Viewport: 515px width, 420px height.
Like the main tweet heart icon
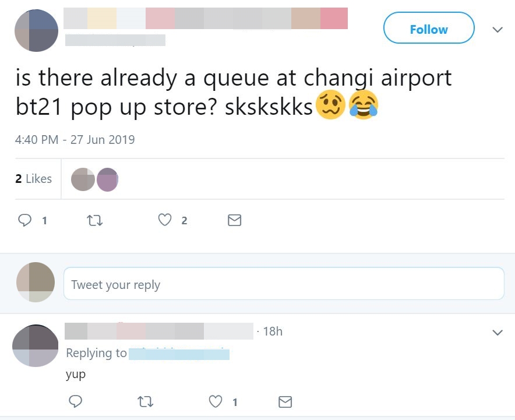click(x=166, y=220)
